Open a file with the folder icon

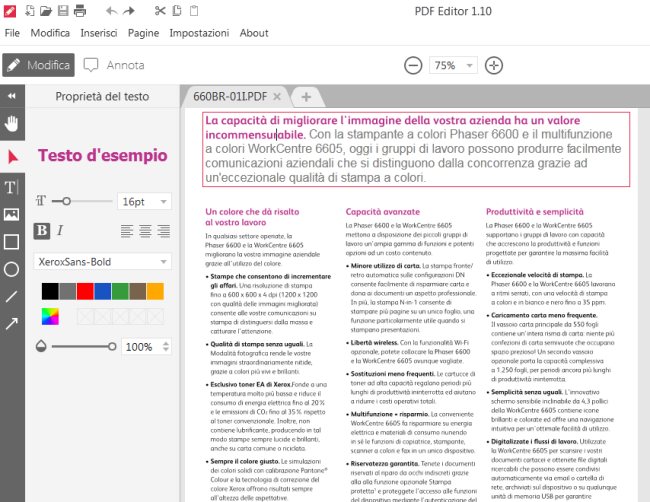coord(46,11)
